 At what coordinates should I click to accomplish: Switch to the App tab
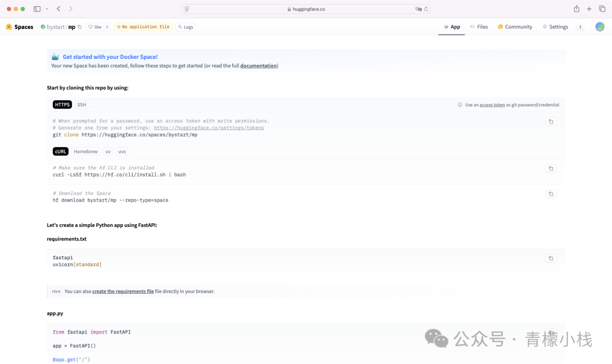[452, 27]
